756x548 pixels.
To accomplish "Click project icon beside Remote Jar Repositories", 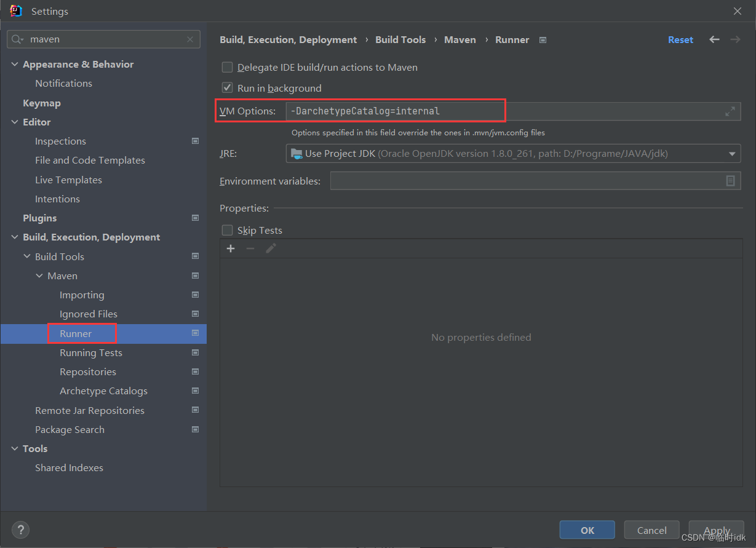I will click(195, 410).
